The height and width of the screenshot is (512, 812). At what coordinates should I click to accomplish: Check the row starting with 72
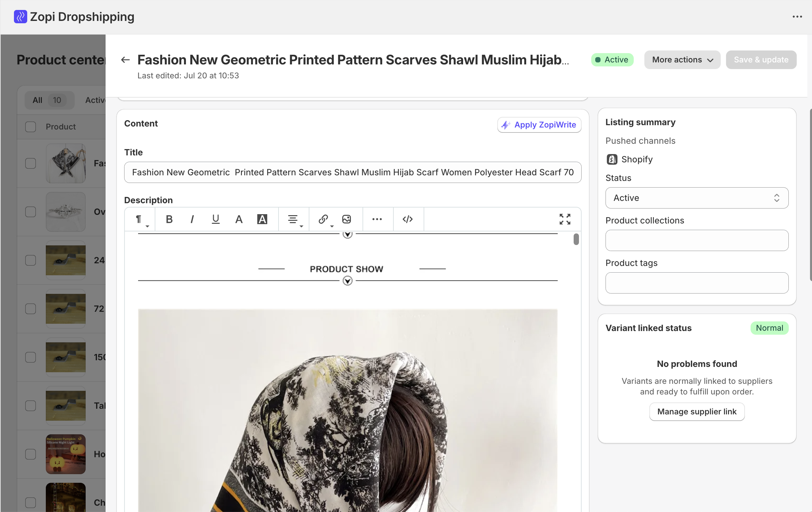pos(30,309)
